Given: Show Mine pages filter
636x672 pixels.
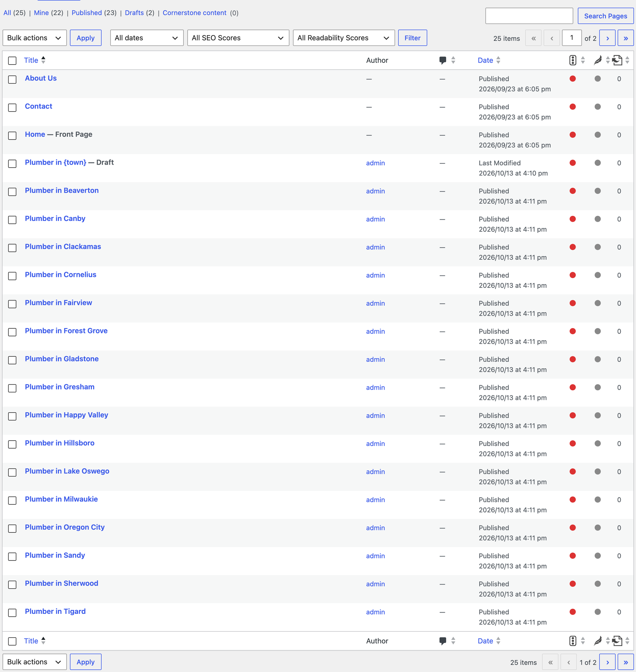Looking at the screenshot, I should pos(41,13).
